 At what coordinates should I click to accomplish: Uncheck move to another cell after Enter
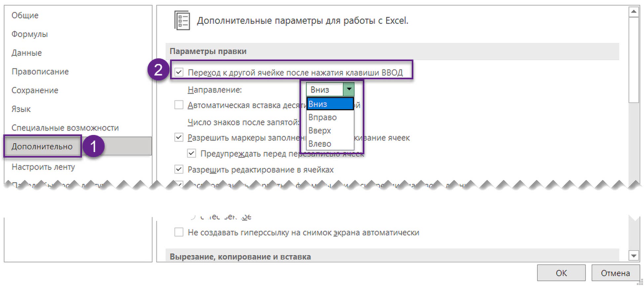[x=179, y=72]
